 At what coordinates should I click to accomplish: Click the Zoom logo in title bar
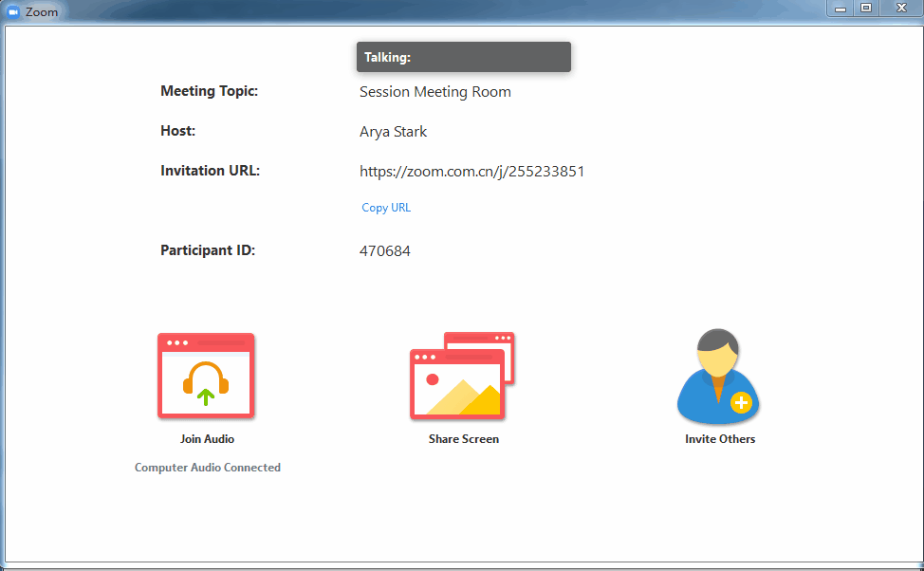pyautogui.click(x=13, y=11)
